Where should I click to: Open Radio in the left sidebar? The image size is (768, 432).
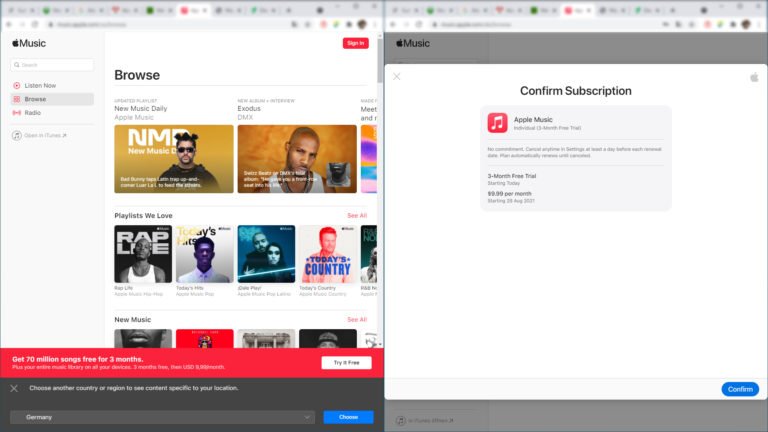(51, 113)
